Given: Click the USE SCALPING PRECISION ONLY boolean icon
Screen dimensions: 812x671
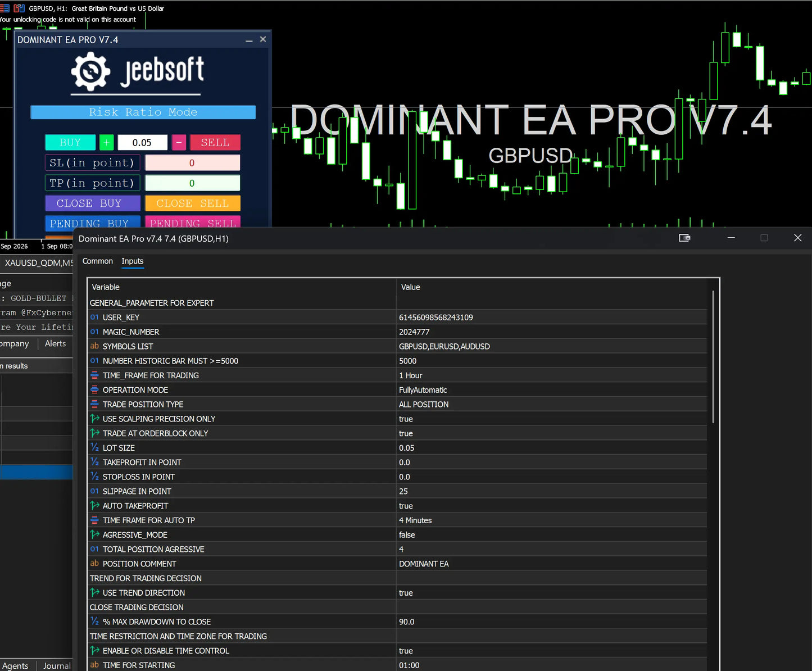Looking at the screenshot, I should (x=94, y=419).
